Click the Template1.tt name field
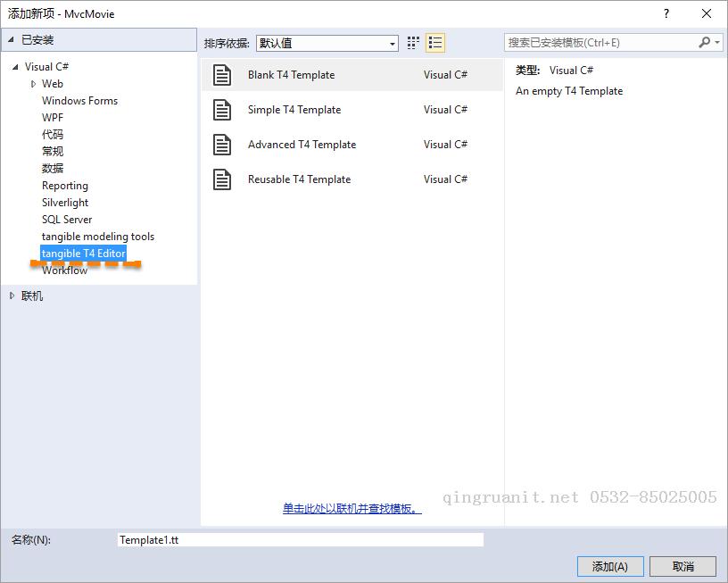This screenshot has height=583, width=728. 301,540
